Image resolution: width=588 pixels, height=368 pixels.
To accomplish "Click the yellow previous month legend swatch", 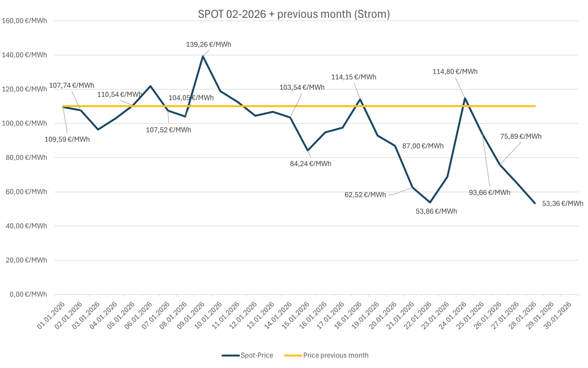I will click(x=293, y=355).
